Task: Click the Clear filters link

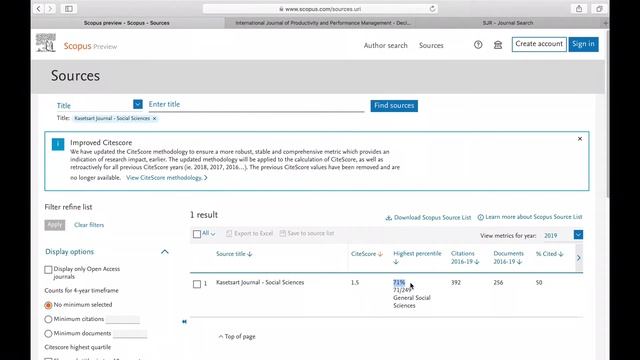Action: pyautogui.click(x=89, y=225)
